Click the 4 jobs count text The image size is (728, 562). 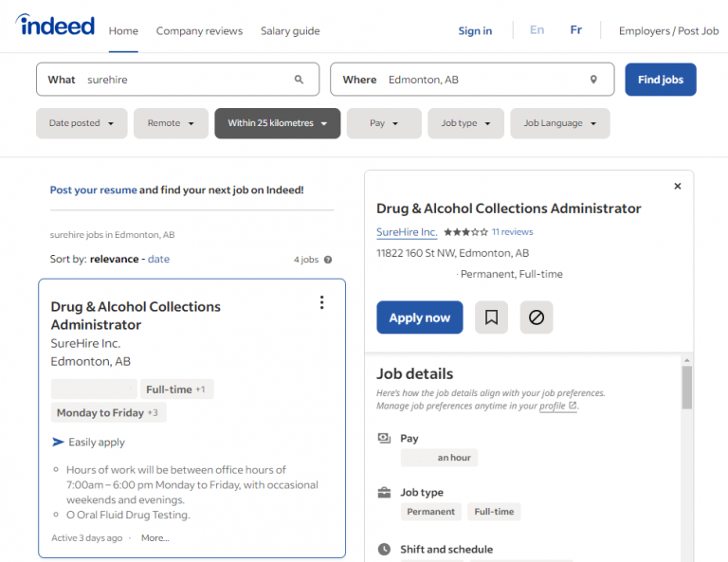tap(306, 260)
